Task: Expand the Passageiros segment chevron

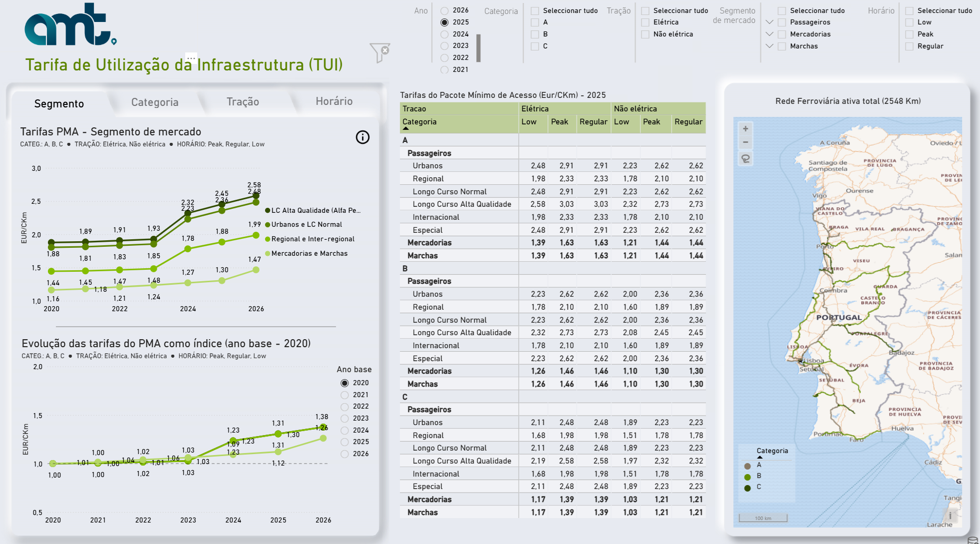Action: pyautogui.click(x=769, y=22)
